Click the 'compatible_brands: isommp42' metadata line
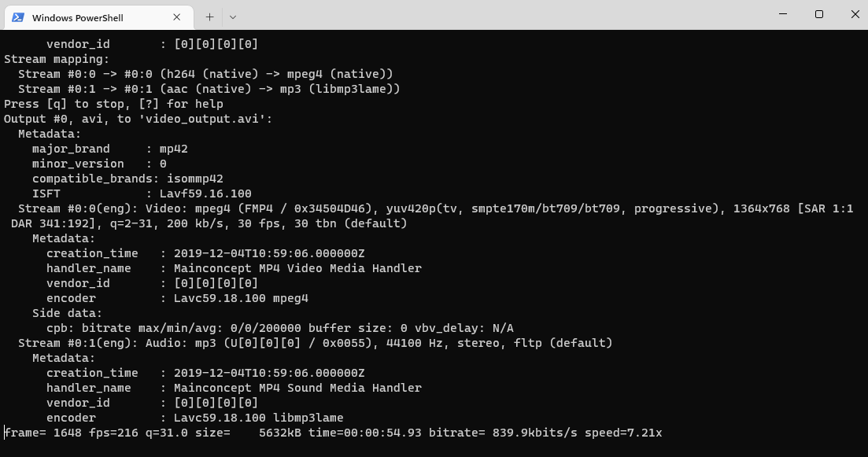This screenshot has height=457, width=868. (127, 179)
